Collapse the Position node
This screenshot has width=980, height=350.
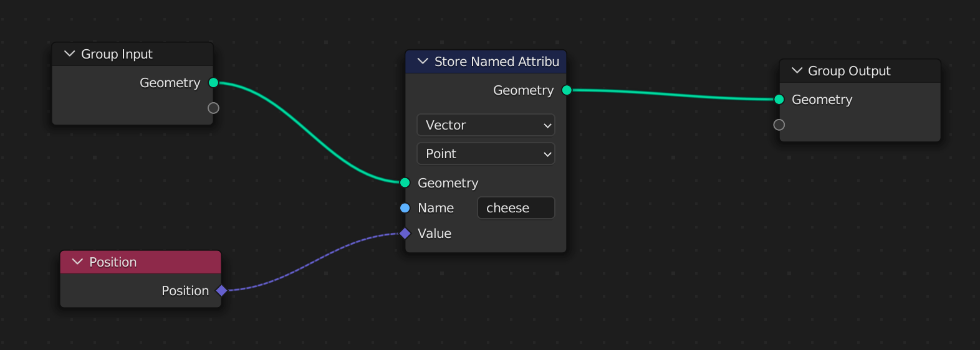(x=77, y=262)
